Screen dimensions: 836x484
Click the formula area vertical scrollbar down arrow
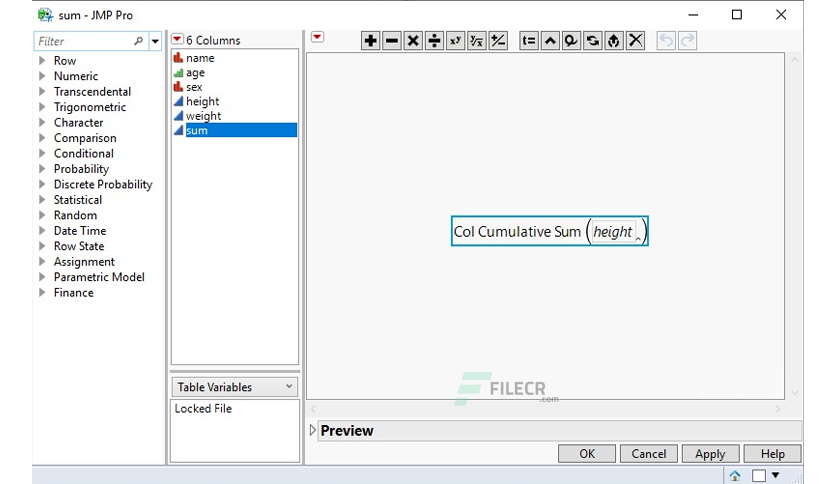[794, 393]
